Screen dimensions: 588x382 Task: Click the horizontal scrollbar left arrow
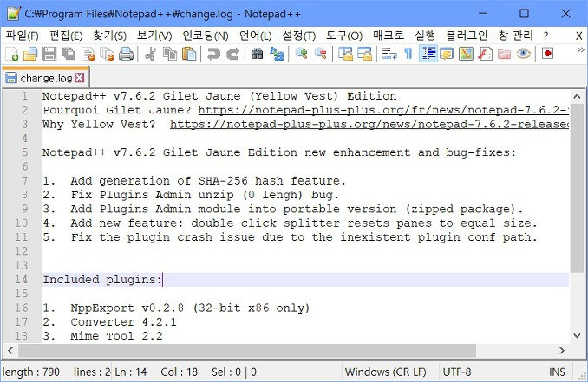[x=10, y=351]
